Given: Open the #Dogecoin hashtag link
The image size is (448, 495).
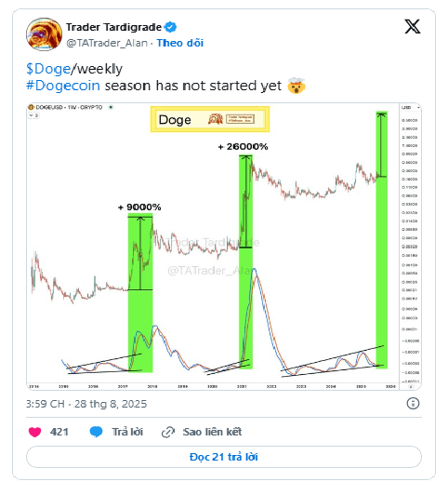Looking at the screenshot, I should tap(63, 86).
